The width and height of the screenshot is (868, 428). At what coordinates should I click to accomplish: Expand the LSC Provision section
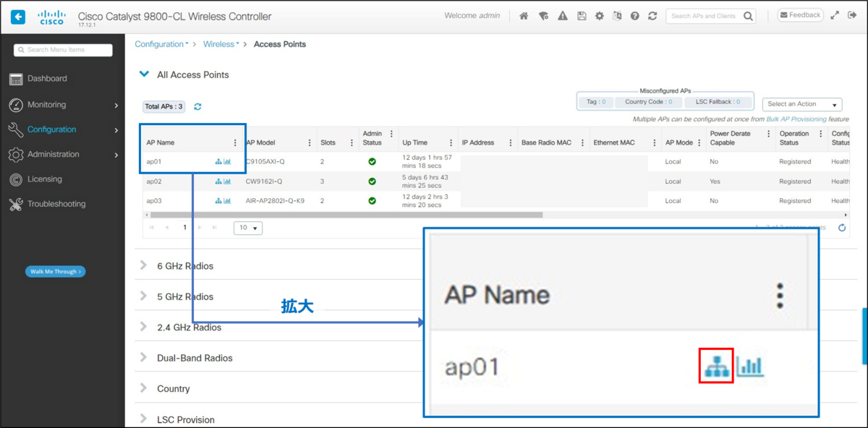click(143, 419)
